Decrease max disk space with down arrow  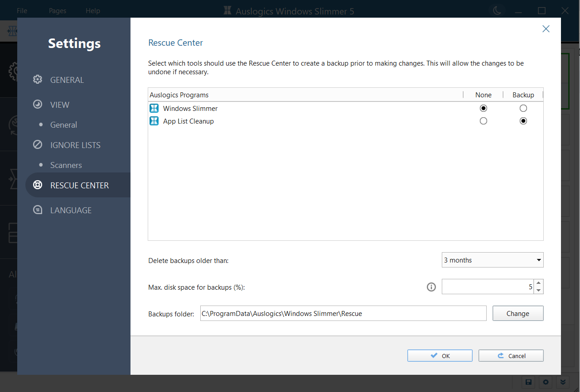pos(538,290)
